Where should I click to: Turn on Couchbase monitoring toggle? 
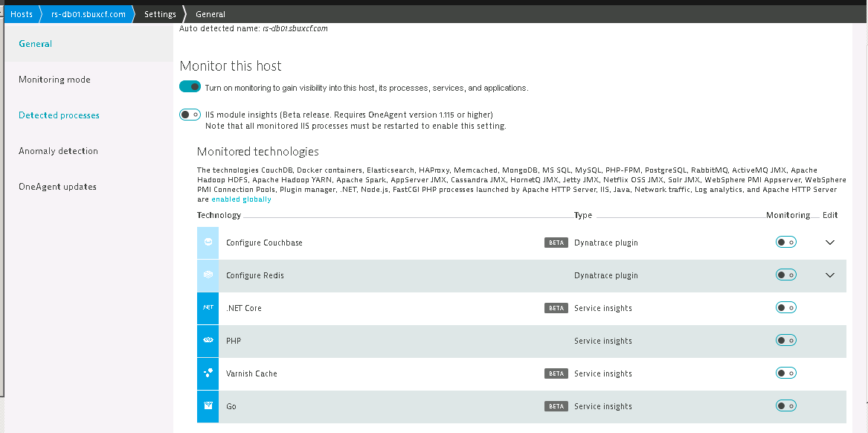point(785,243)
